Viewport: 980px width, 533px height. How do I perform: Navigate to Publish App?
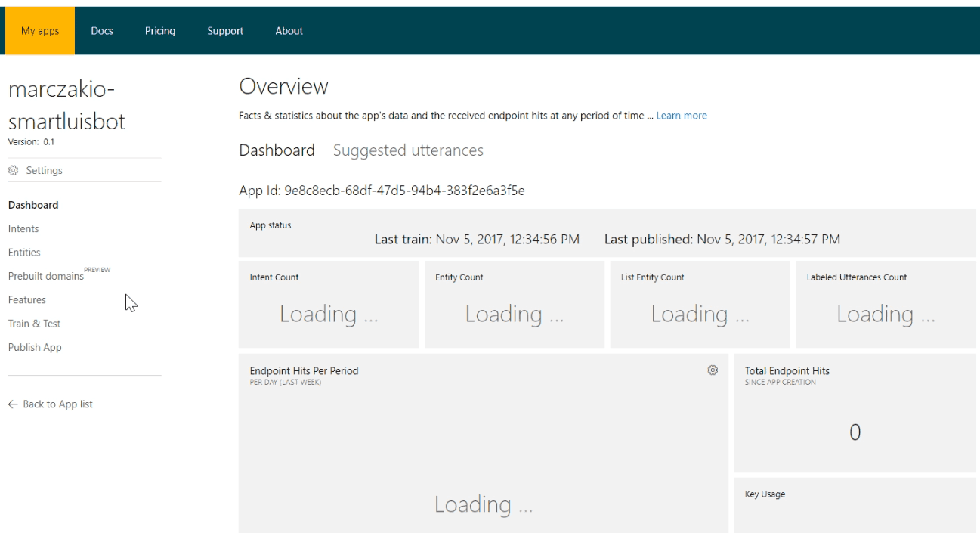(x=35, y=348)
